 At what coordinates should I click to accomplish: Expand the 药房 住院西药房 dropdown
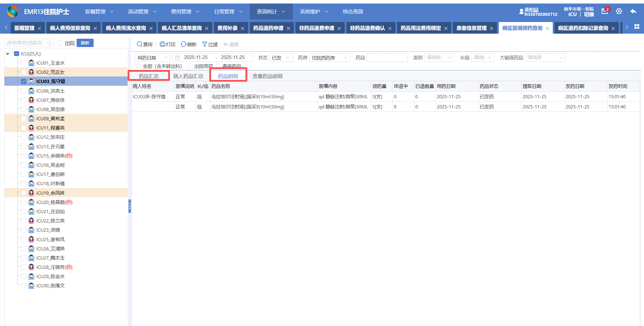coord(329,58)
